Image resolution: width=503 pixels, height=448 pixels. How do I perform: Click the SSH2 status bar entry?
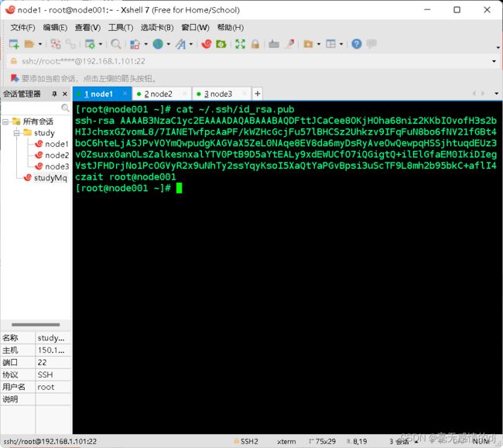pos(246,442)
